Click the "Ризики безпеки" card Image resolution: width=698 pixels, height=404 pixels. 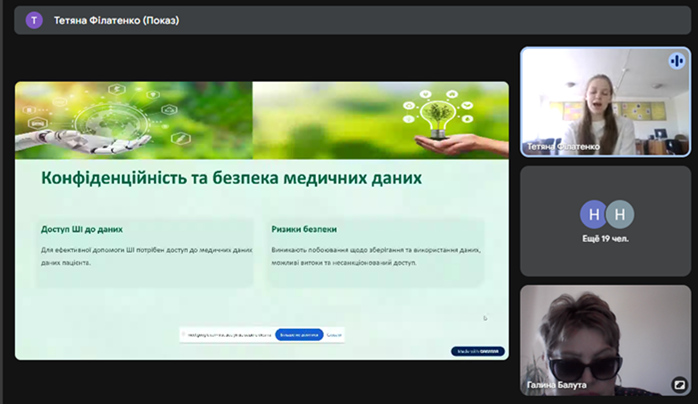tap(375, 252)
